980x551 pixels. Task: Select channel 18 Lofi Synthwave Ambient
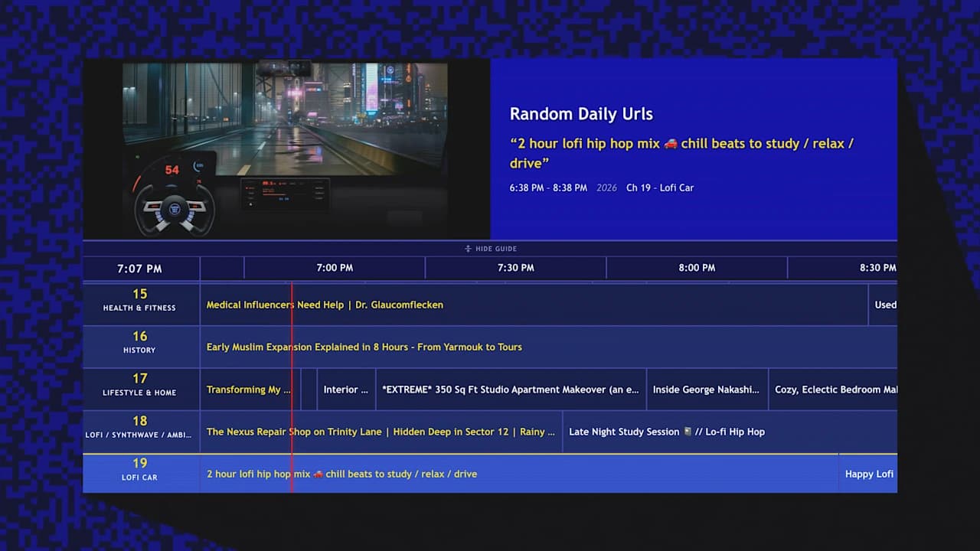[x=139, y=427]
